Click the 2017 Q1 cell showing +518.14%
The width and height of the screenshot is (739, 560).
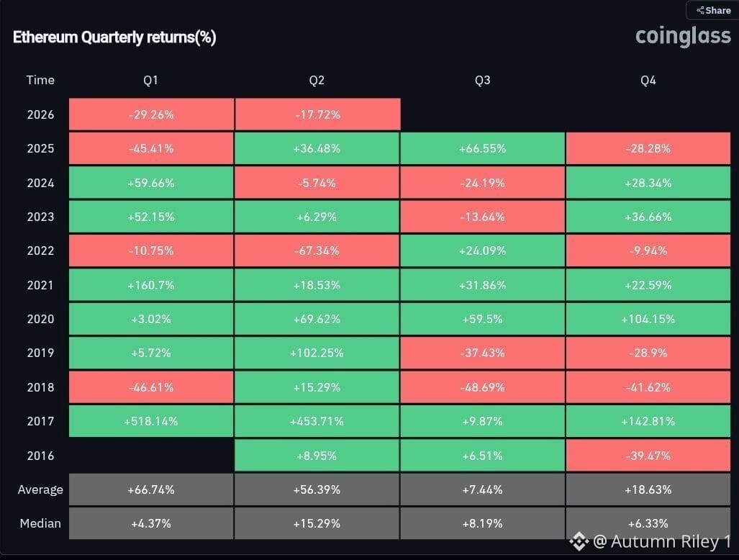pos(151,421)
